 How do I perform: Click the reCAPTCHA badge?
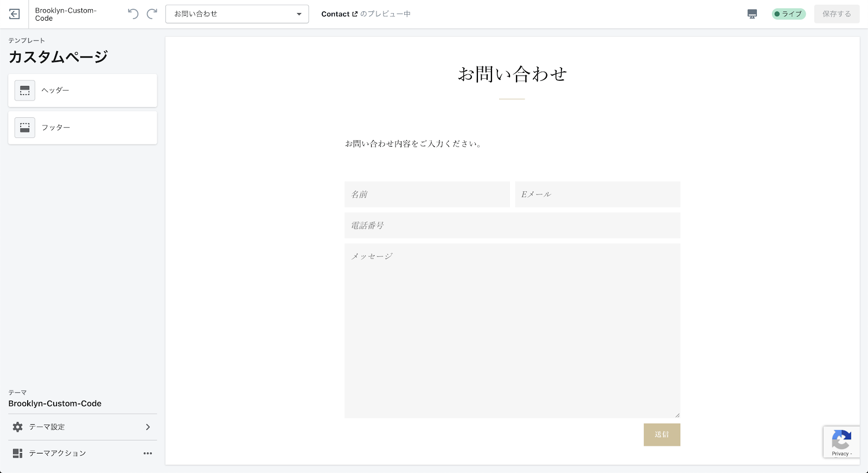[841, 442]
